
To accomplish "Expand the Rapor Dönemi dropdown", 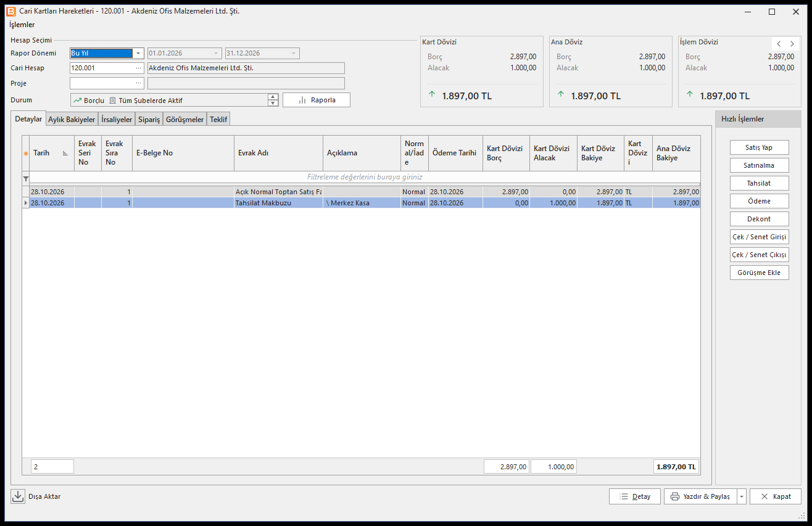I will point(139,54).
